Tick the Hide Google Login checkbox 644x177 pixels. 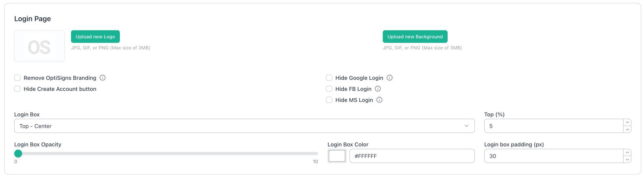[x=329, y=78]
